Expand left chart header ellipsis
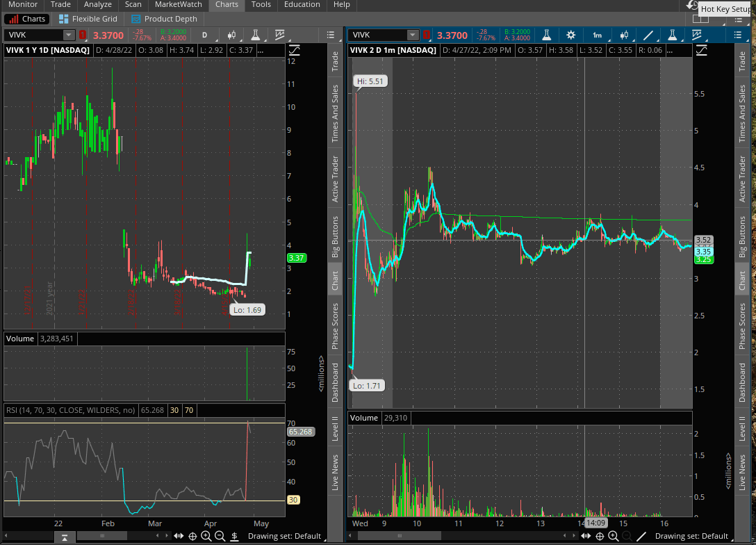This screenshot has height=545, width=756. 261,50
